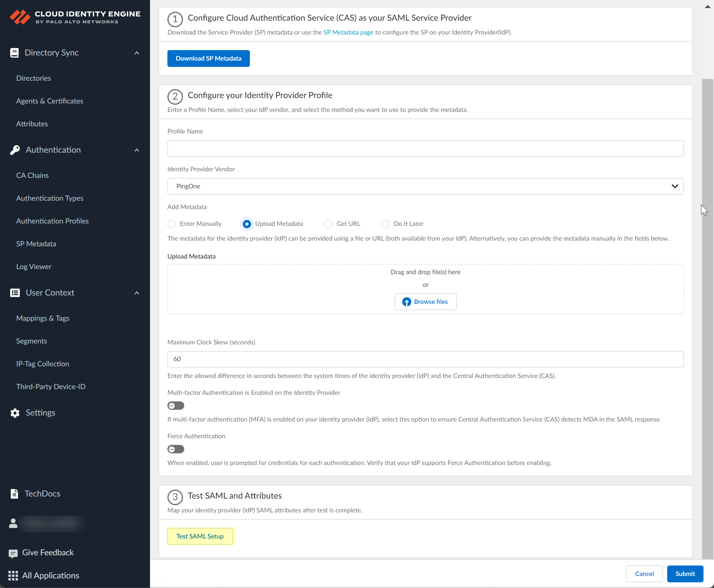The image size is (714, 588).
Task: Enable the Force Authentication toggle
Action: coord(176,449)
